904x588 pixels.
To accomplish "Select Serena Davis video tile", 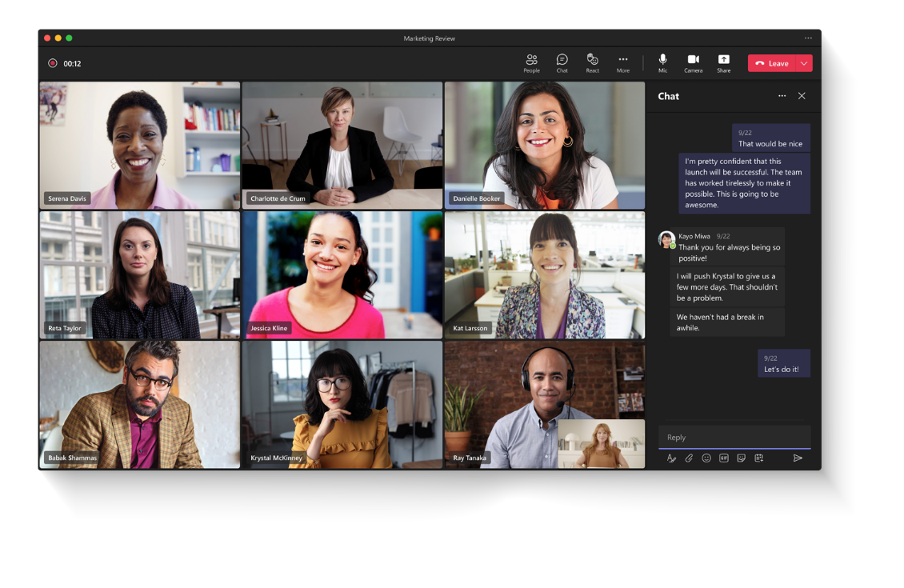I will 139,146.
